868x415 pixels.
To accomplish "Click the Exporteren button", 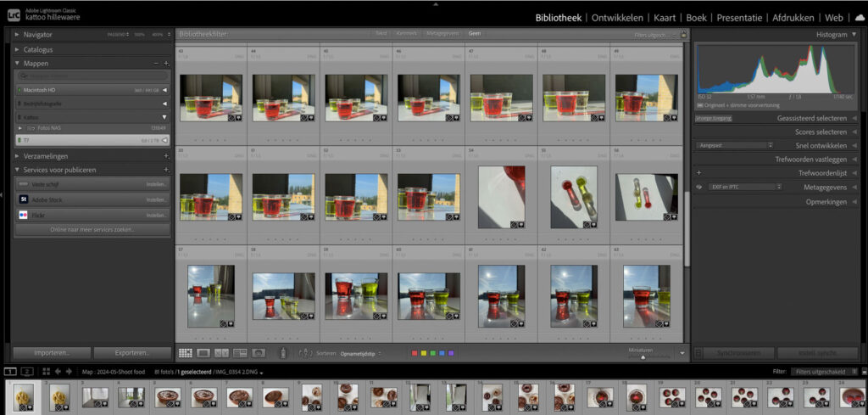I will [132, 353].
